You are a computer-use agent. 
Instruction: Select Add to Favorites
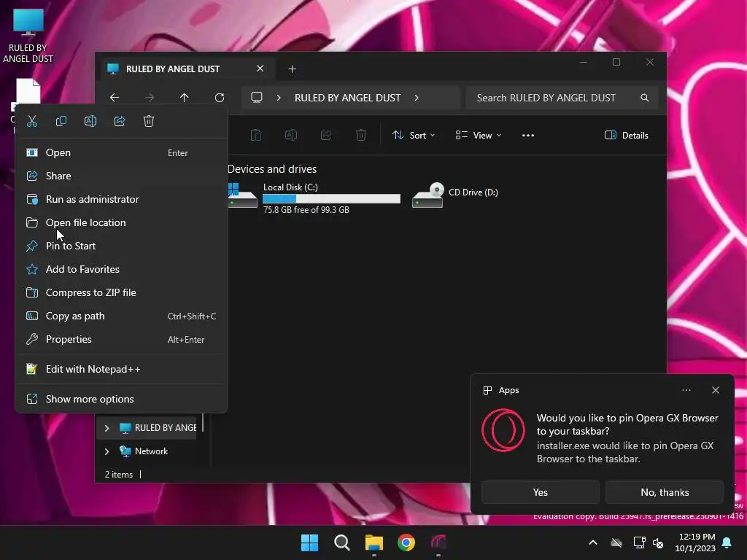coord(122,270)
